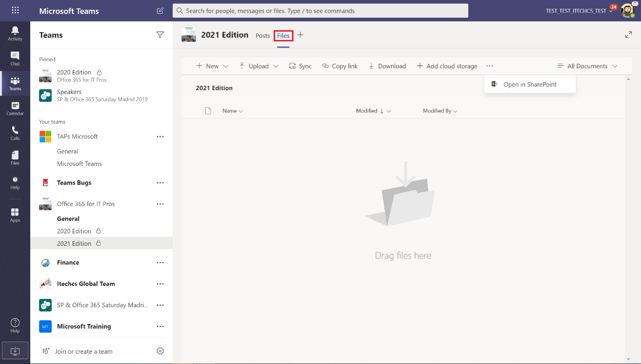
Task: Open Chat in the left rail
Action: 15,58
